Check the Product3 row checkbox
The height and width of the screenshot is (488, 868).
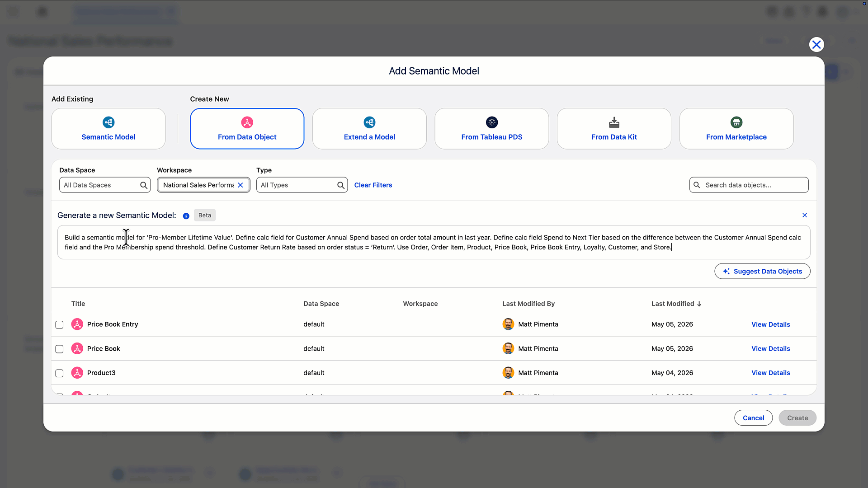click(59, 373)
